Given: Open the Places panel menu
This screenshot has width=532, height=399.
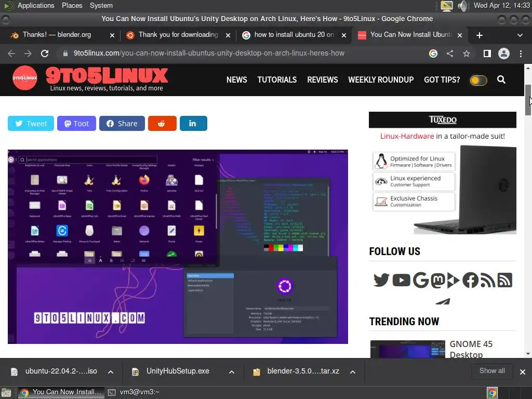Looking at the screenshot, I should 72,5.
